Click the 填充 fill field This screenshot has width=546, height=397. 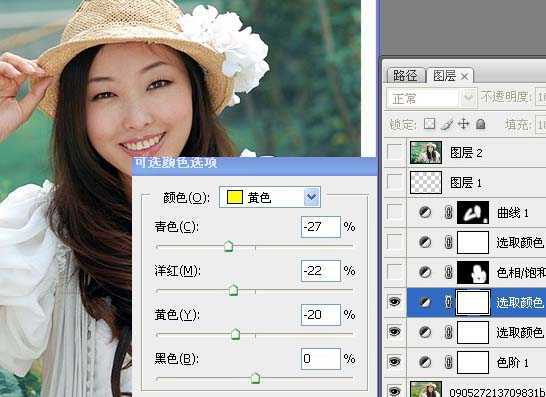[x=541, y=125]
